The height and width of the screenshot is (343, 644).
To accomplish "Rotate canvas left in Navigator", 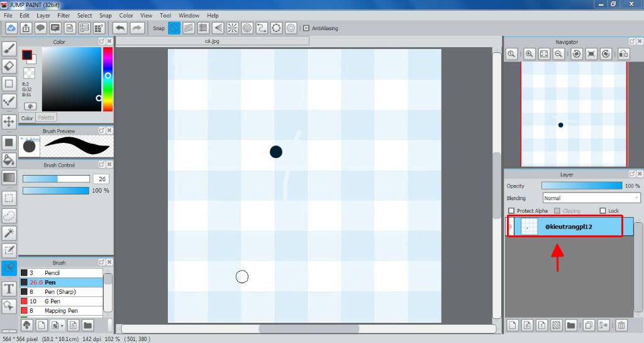I will click(577, 54).
